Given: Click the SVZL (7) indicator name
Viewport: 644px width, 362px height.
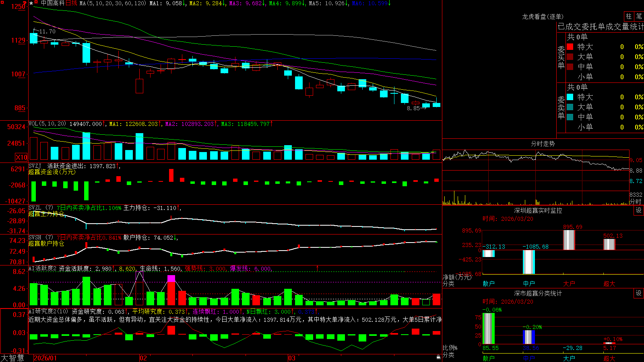Looking at the screenshot, I should tap(41, 208).
